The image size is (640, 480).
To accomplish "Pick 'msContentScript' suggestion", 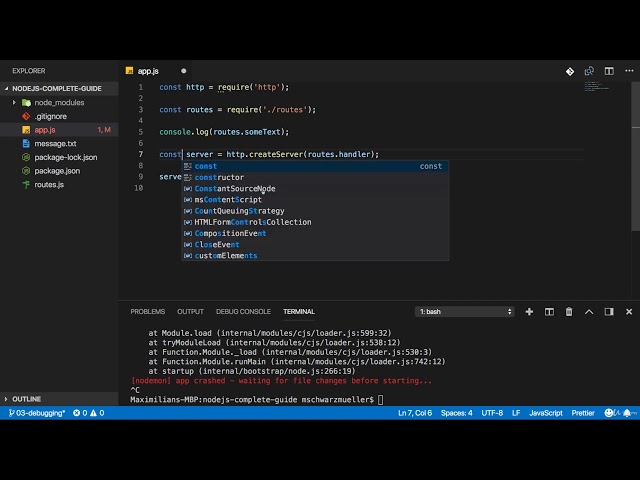I will tap(315, 200).
